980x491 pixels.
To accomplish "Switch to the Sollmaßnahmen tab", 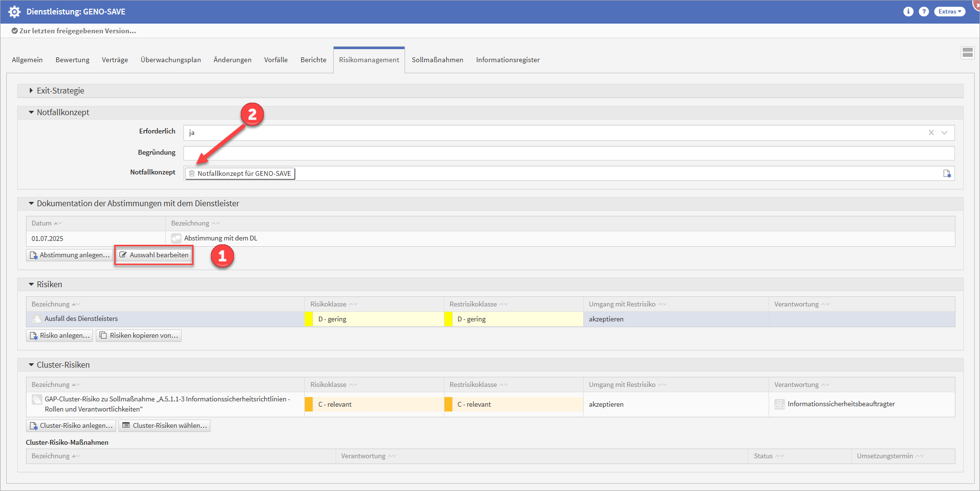I will [437, 60].
